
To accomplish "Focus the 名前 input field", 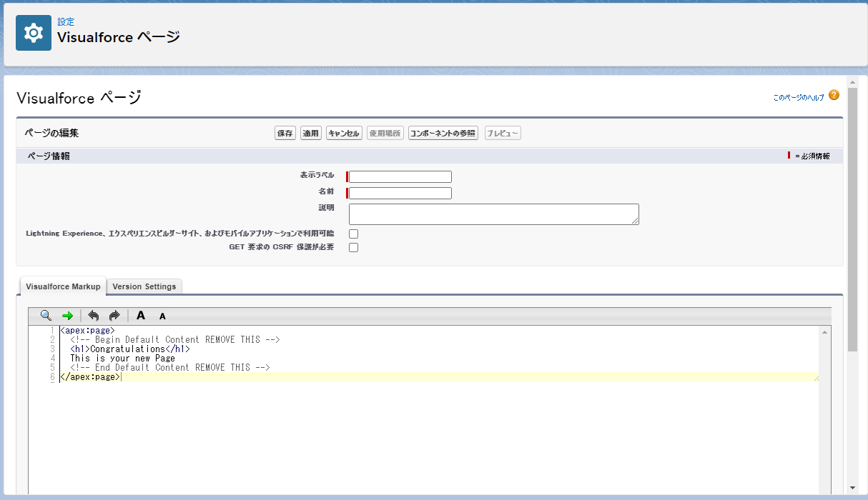I will tap(400, 193).
